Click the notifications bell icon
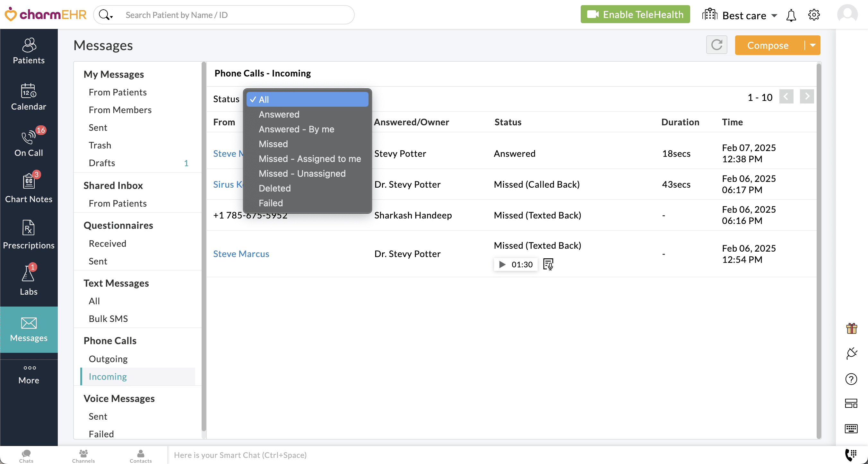Image resolution: width=868 pixels, height=464 pixels. tap(791, 15)
